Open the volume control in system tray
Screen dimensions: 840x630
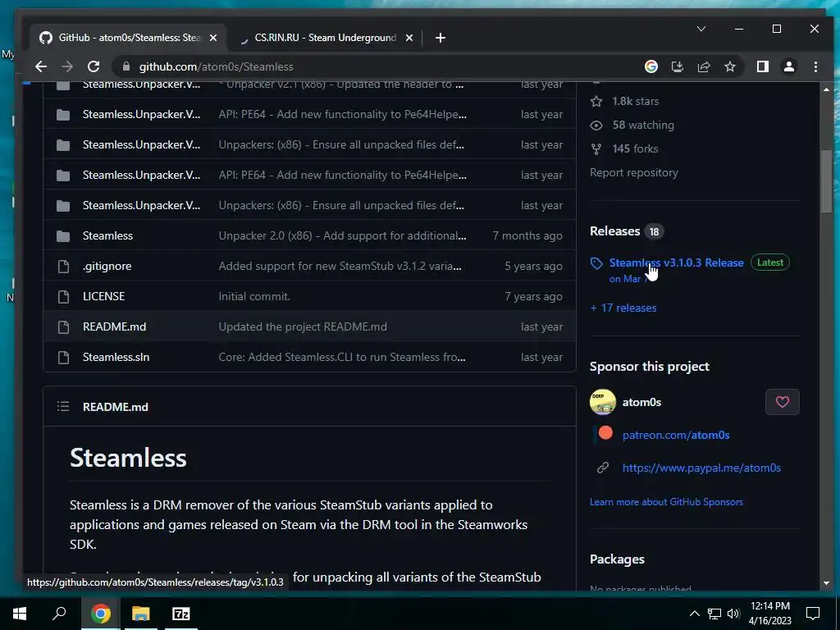[x=733, y=614]
